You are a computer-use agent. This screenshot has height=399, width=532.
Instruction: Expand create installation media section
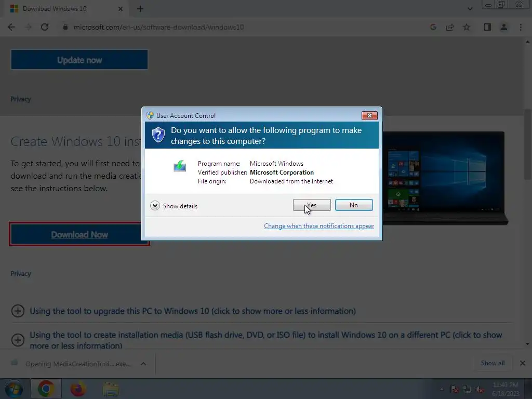point(18,340)
